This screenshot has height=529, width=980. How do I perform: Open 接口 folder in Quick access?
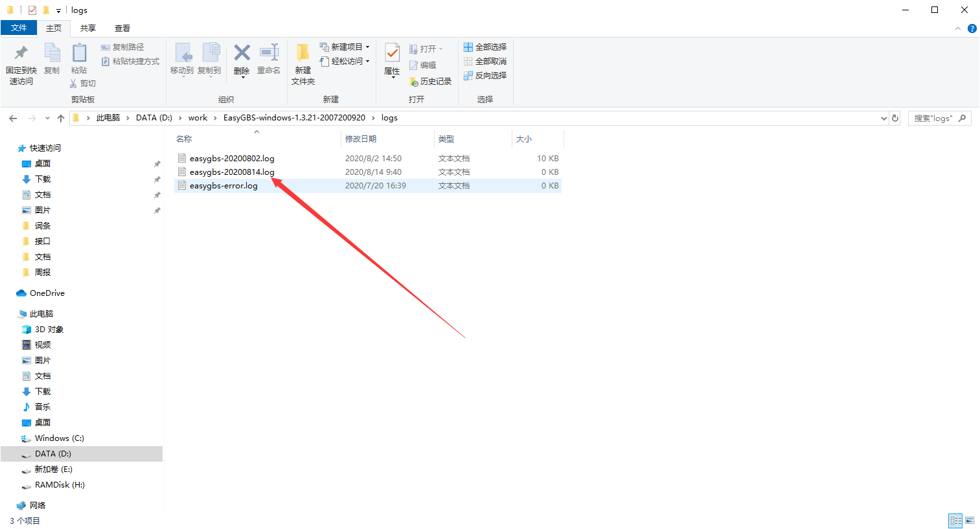click(36, 242)
